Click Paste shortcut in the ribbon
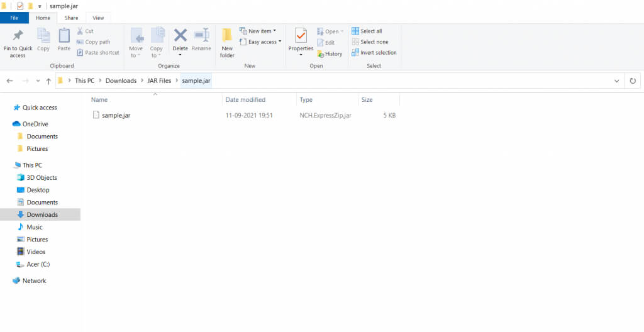644x332 pixels. 97,53
